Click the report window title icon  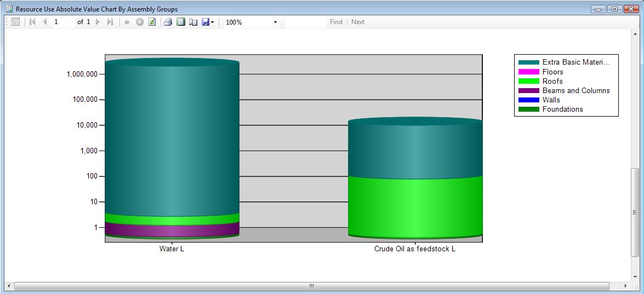tap(9, 9)
